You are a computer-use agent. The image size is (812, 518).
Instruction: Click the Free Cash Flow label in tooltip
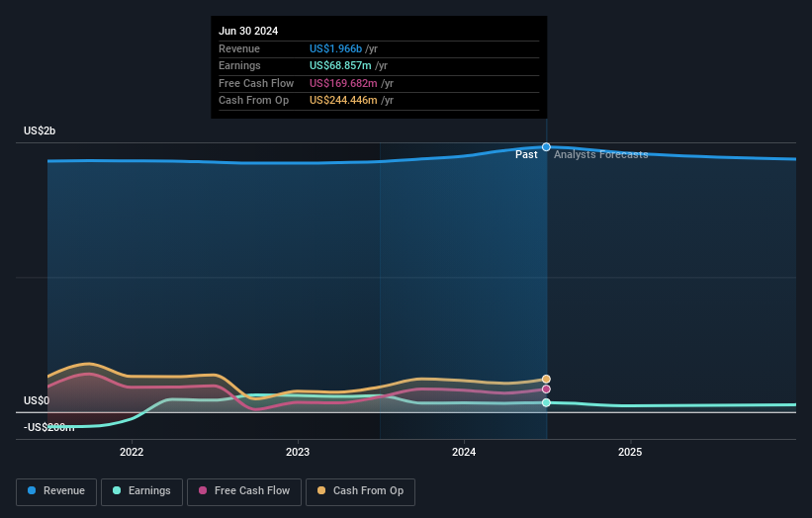tap(256, 83)
